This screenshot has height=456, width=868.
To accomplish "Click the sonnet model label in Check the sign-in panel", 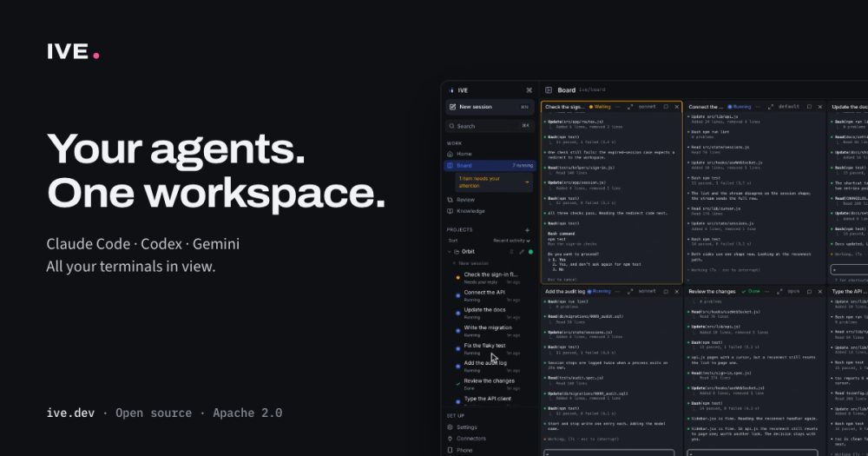I will pos(647,107).
